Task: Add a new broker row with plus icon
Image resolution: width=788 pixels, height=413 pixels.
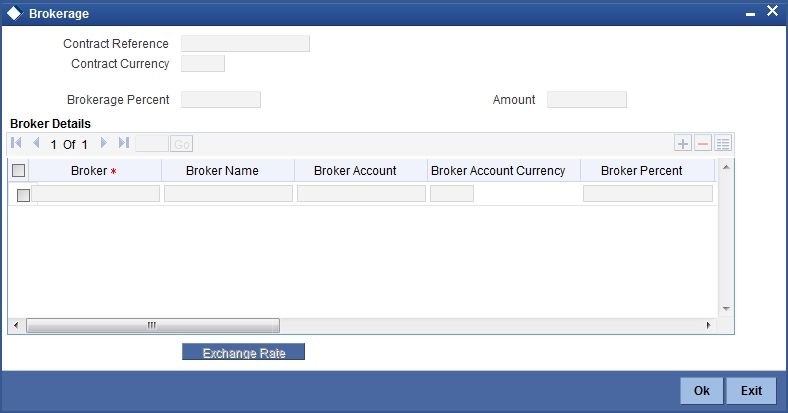Action: click(x=682, y=144)
